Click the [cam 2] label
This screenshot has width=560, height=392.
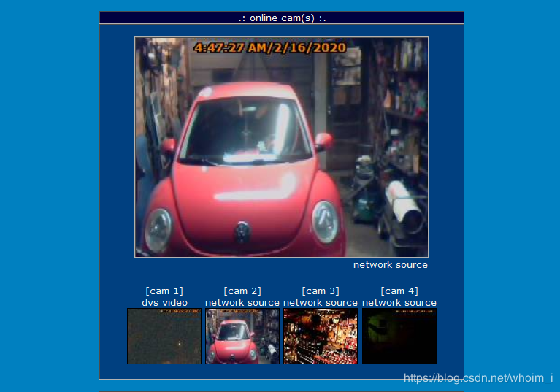coord(242,291)
